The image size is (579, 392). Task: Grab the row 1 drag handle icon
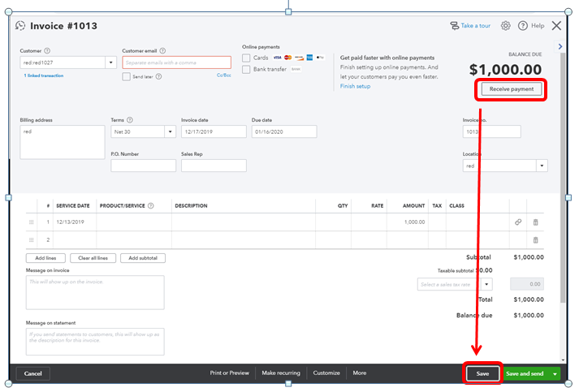pyautogui.click(x=32, y=222)
